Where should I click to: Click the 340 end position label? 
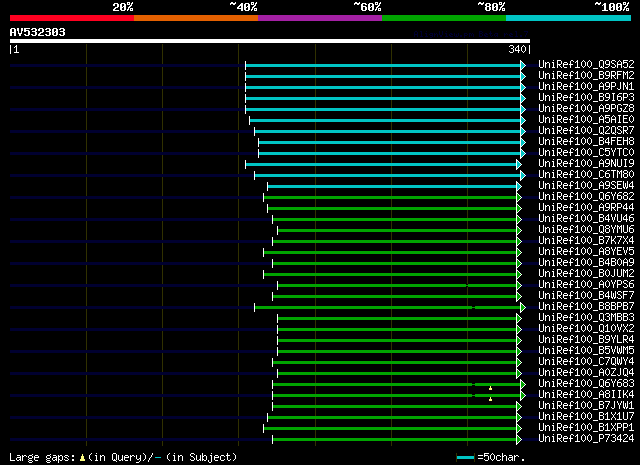pyautogui.click(x=517, y=49)
